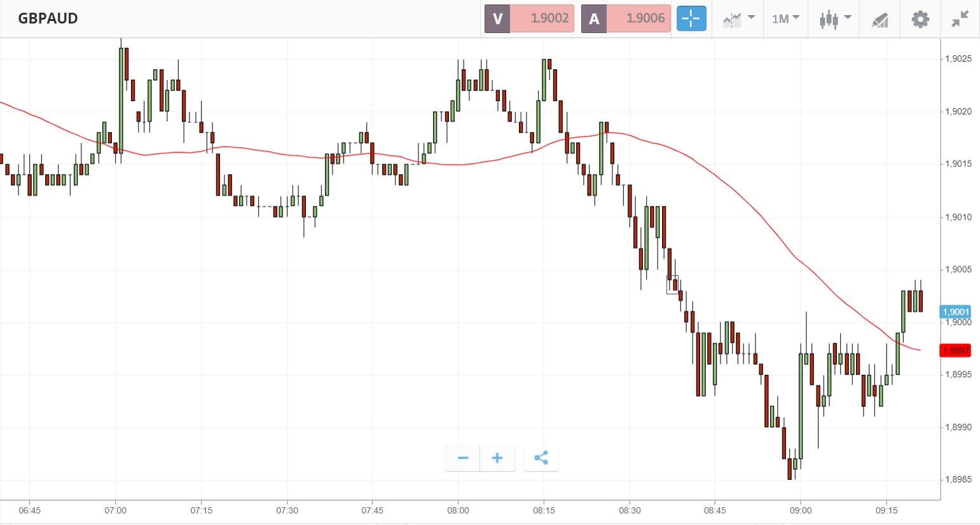
Task: Zoom in the chart with plus button
Action: click(497, 458)
